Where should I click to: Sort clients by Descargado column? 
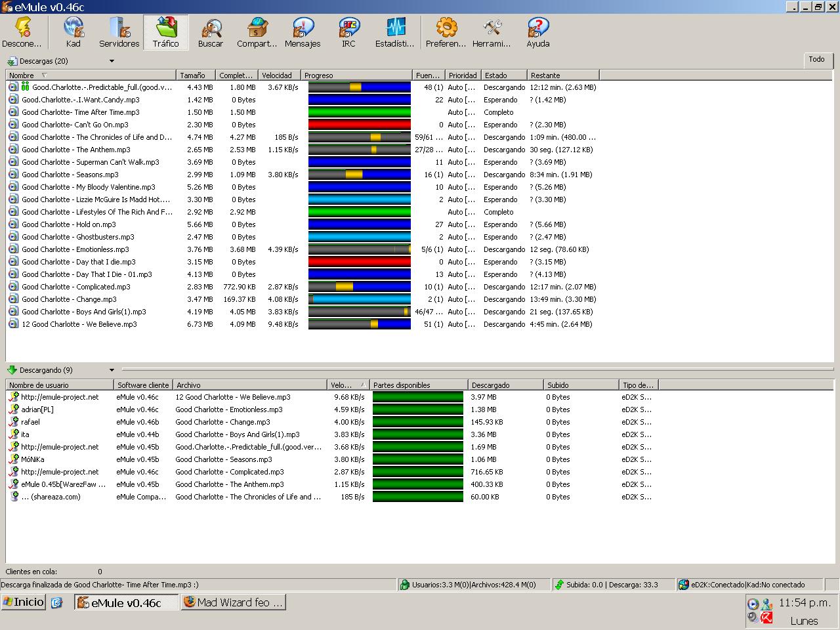click(x=506, y=385)
